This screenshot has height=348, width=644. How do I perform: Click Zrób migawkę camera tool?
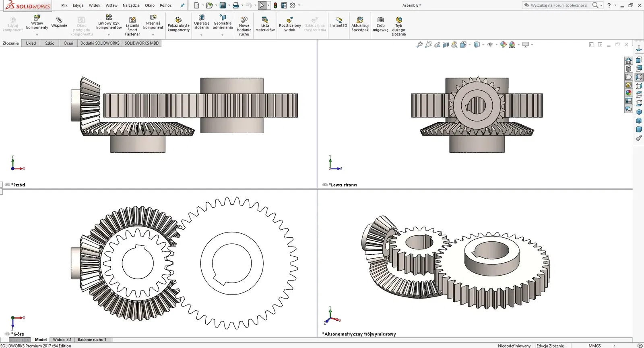click(380, 25)
